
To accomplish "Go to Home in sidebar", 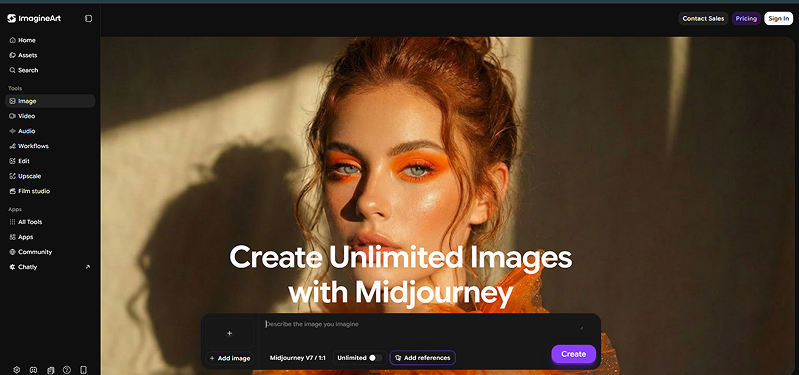I will click(x=50, y=40).
